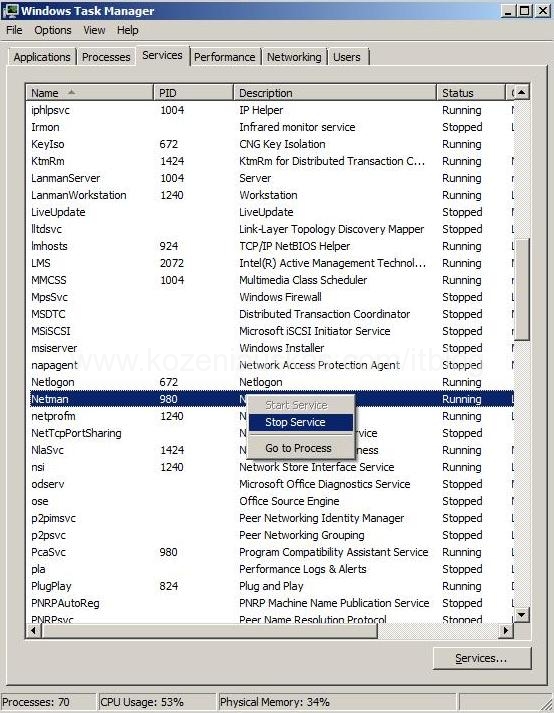Open the Users tab
Screen dimensions: 554x713
coord(347,57)
